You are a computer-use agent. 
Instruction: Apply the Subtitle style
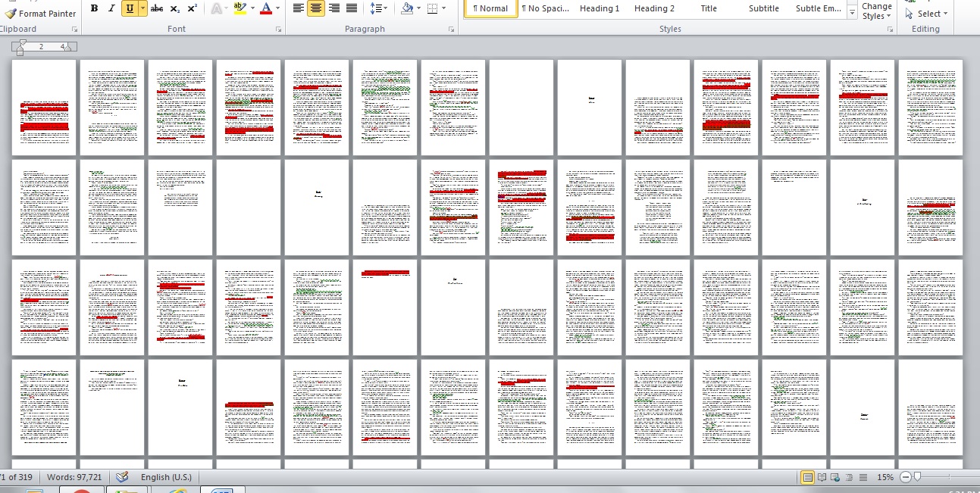click(763, 8)
